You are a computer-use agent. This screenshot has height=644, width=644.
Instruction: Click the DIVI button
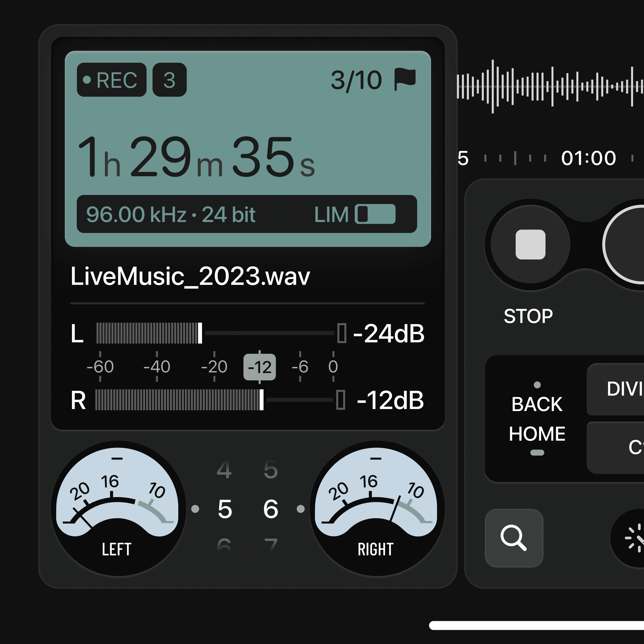(620, 389)
